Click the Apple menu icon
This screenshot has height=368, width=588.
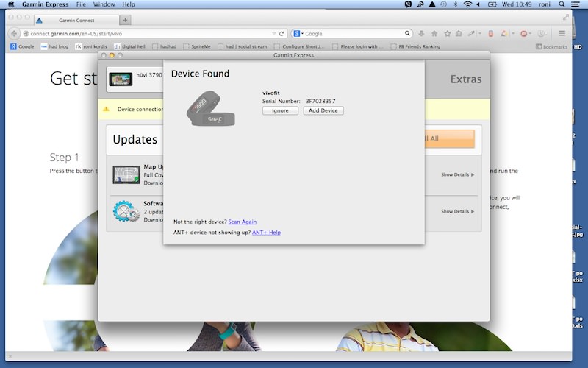click(x=10, y=4)
